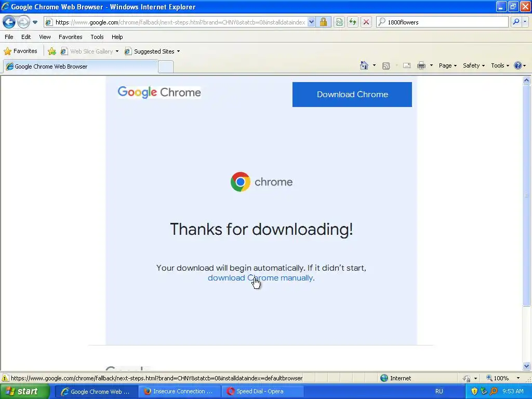Expand the zoom level dropdown arrow
The image size is (532, 399).
pyautogui.click(x=518, y=378)
